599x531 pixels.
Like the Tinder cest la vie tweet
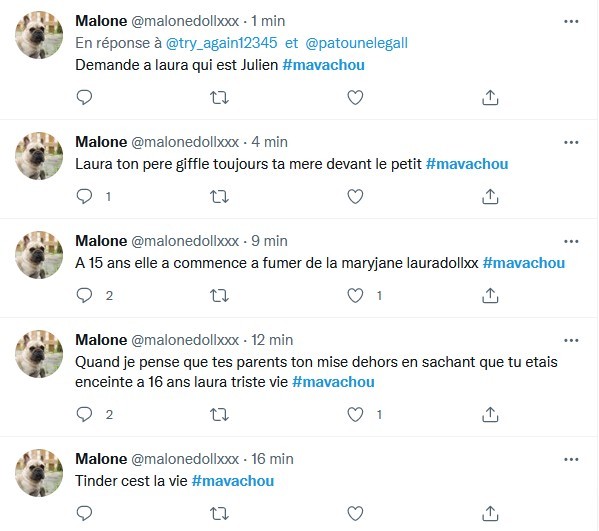tap(355, 513)
